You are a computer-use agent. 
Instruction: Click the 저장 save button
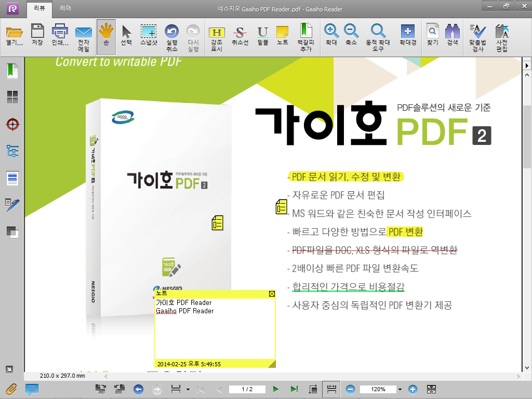coord(37,36)
